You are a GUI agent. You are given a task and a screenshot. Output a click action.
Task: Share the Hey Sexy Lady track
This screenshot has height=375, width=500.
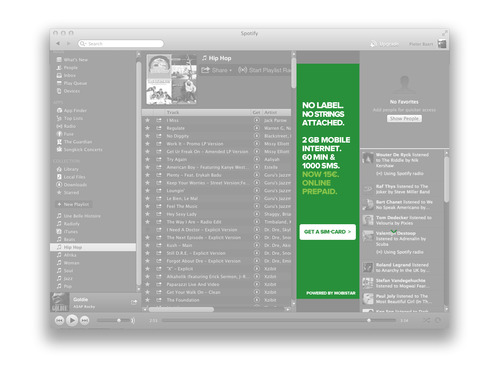click(x=159, y=214)
